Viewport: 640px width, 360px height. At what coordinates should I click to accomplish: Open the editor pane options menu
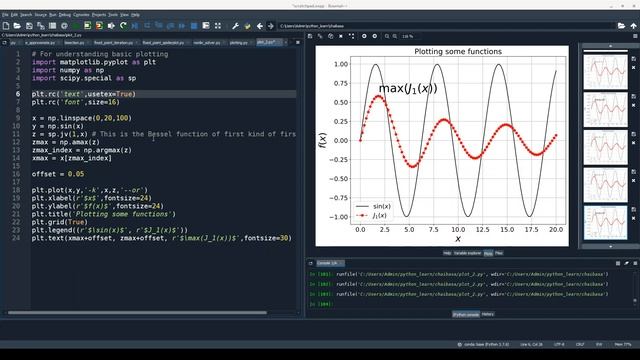click(298, 42)
